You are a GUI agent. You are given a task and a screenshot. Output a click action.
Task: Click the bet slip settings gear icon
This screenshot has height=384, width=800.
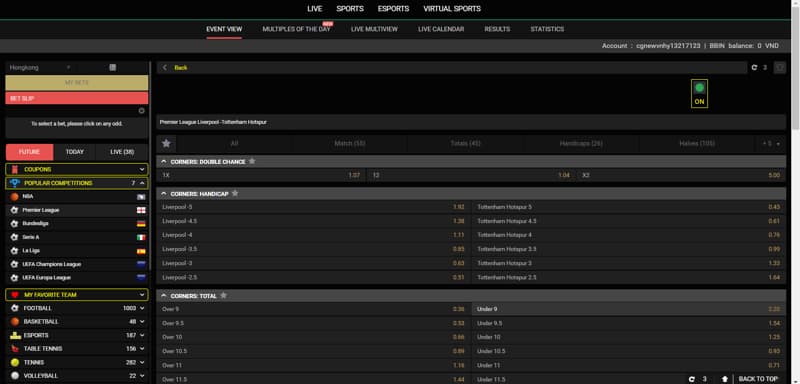(x=141, y=111)
